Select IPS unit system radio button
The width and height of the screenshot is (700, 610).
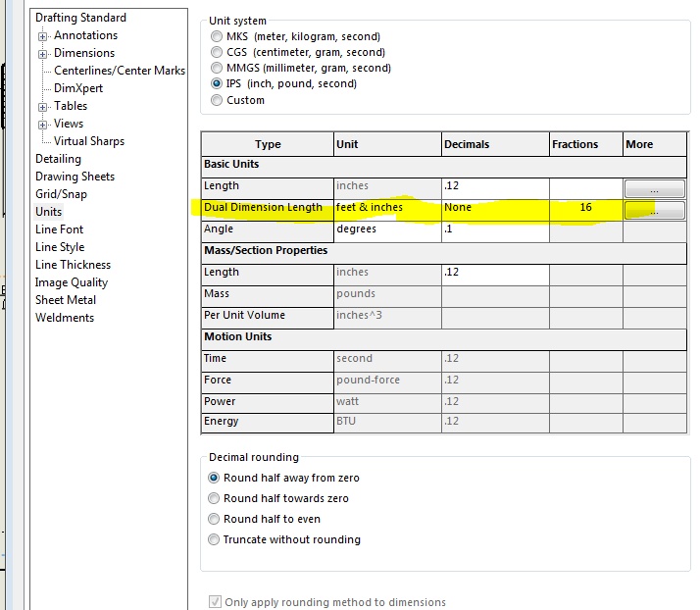click(217, 83)
